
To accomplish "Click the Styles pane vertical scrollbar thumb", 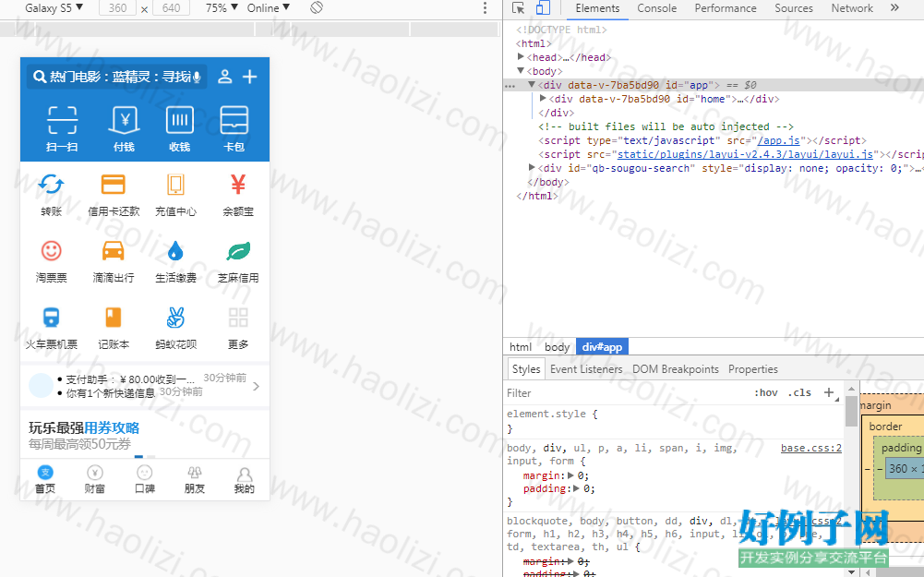I will [851, 411].
